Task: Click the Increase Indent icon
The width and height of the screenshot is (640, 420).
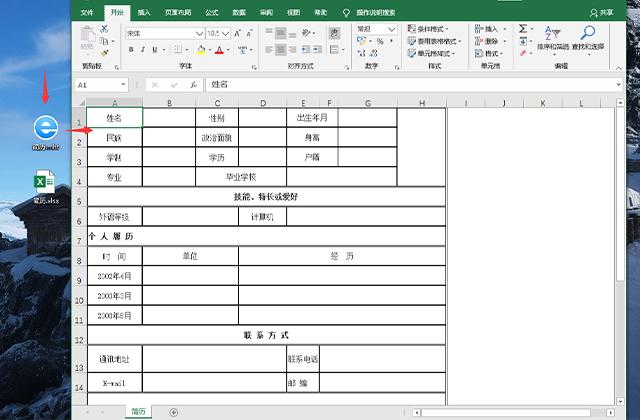Action: [318, 50]
